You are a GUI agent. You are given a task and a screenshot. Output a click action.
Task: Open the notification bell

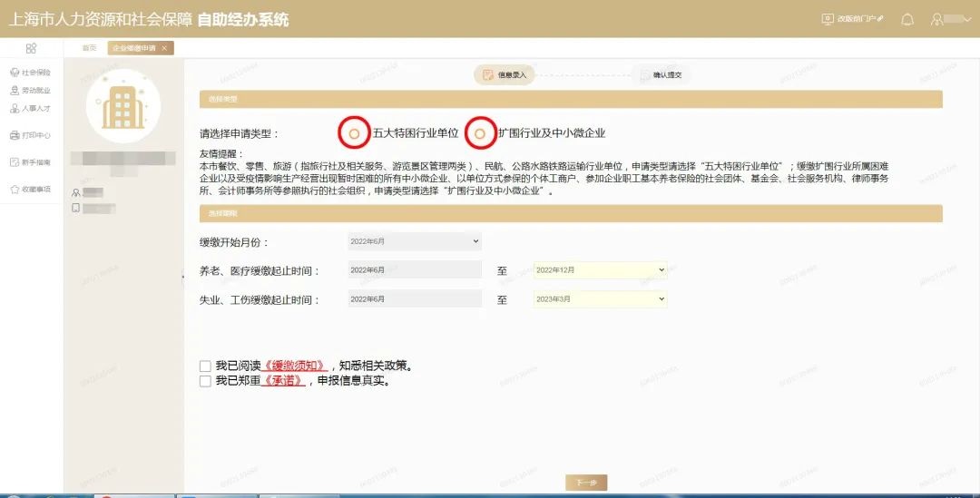pos(906,19)
